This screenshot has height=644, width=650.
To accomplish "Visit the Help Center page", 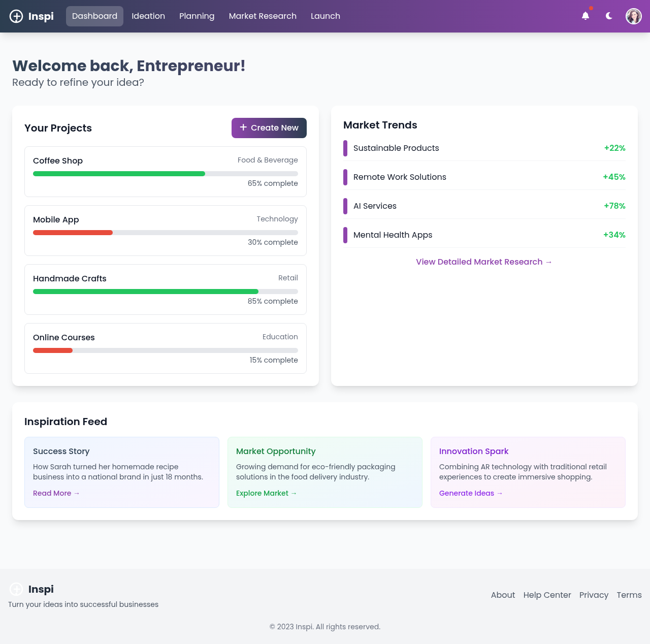I will point(547,595).
